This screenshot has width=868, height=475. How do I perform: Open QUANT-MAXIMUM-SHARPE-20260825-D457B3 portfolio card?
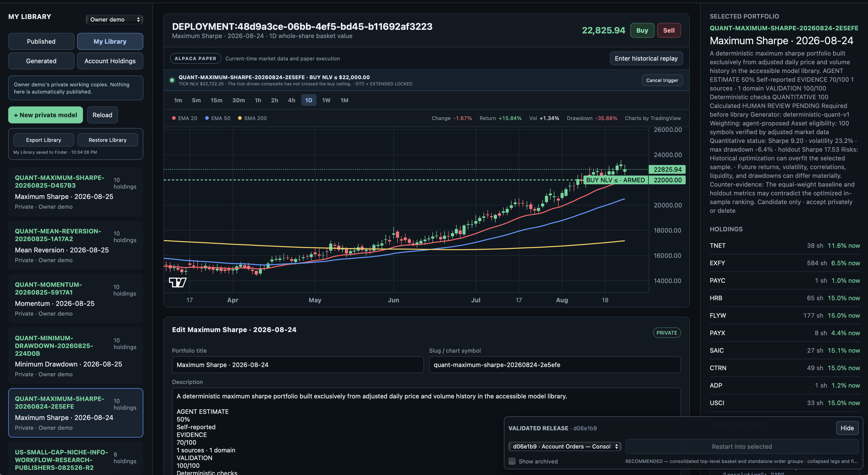[x=76, y=192]
